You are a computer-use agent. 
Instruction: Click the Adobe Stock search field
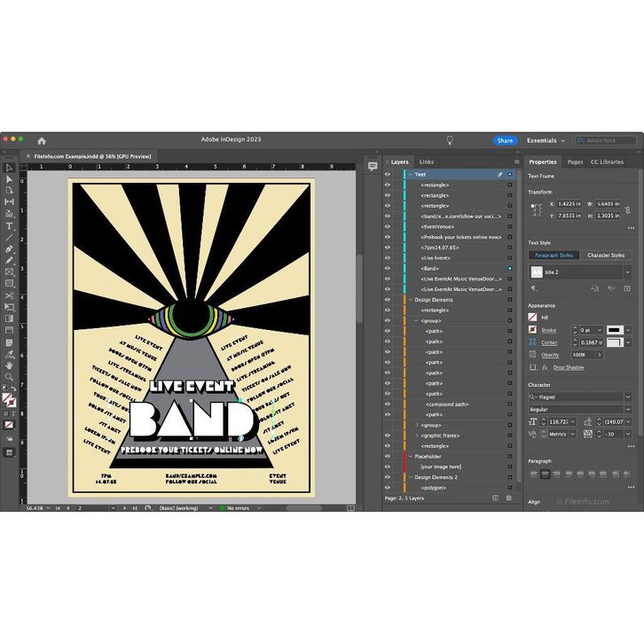[608, 140]
